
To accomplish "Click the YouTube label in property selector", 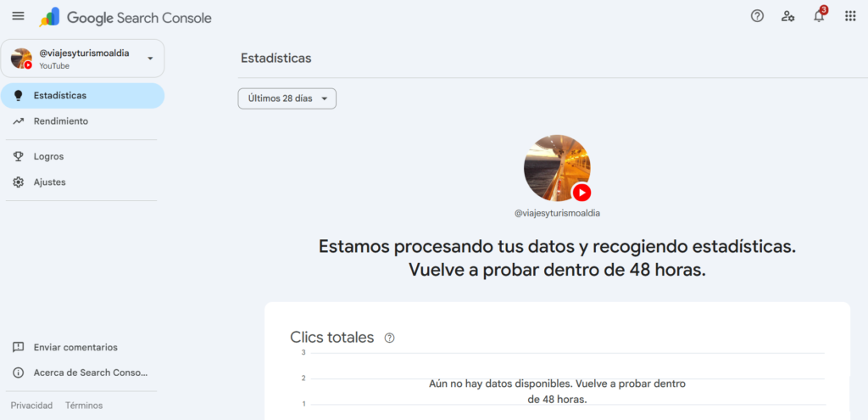I will pyautogui.click(x=54, y=66).
